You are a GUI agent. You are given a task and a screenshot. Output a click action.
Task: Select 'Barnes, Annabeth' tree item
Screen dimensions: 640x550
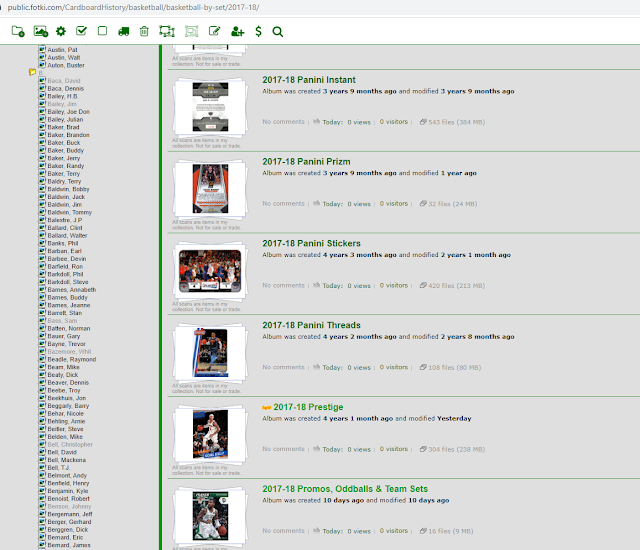coord(71,290)
